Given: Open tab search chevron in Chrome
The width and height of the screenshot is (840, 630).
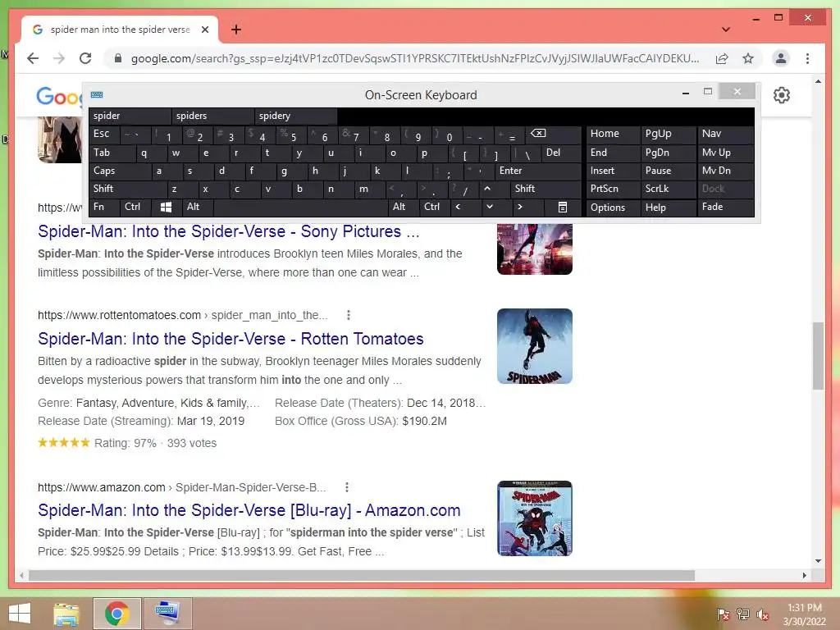Looking at the screenshot, I should coord(726,30).
